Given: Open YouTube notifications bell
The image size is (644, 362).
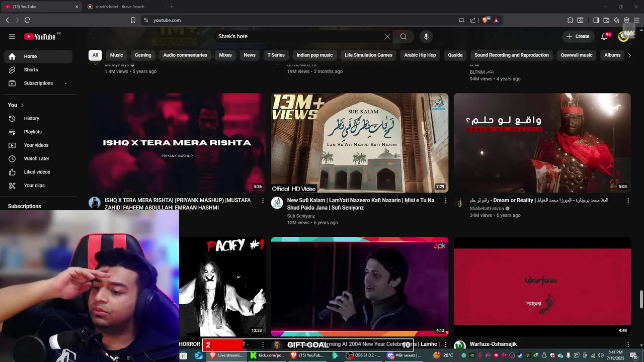Looking at the screenshot, I should pyautogui.click(x=605, y=36).
